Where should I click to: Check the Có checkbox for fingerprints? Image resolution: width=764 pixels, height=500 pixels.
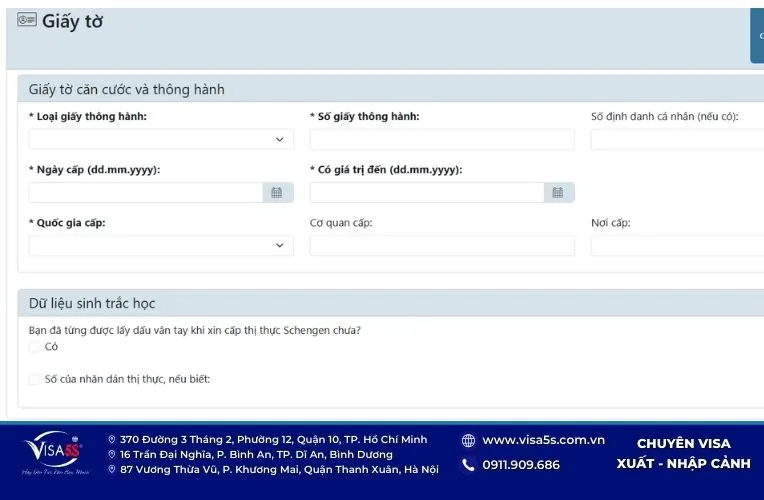(x=35, y=347)
